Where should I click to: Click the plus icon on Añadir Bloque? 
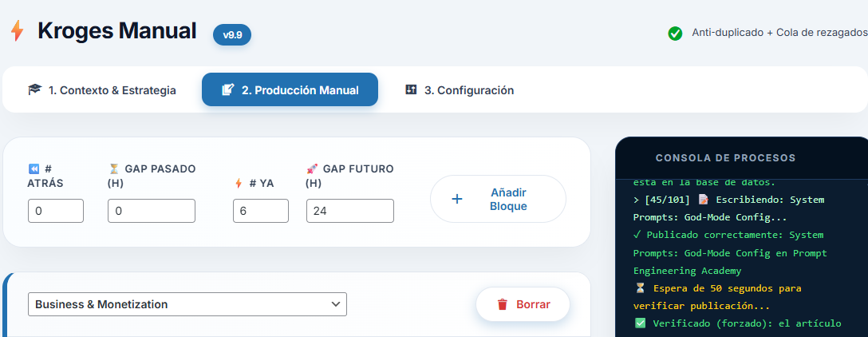pos(457,199)
